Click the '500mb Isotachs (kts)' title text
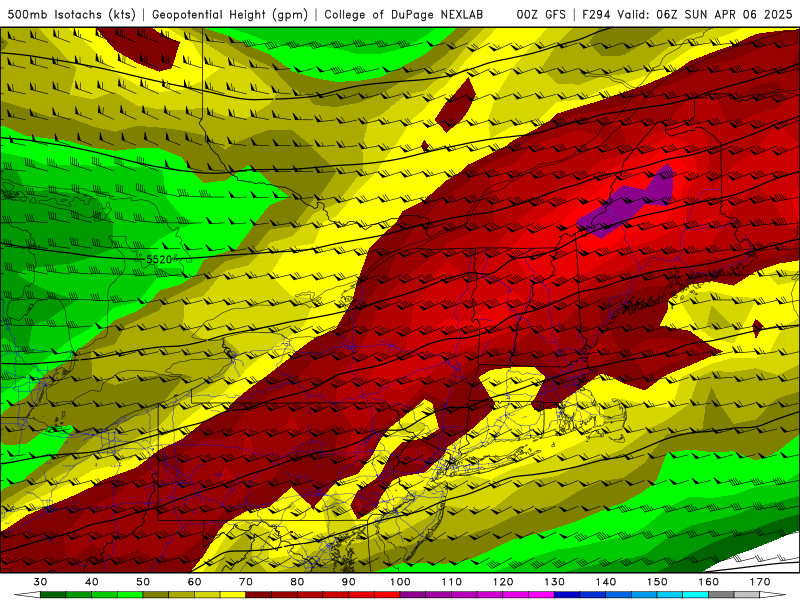Image resolution: width=800 pixels, height=600 pixels. pos(72,15)
